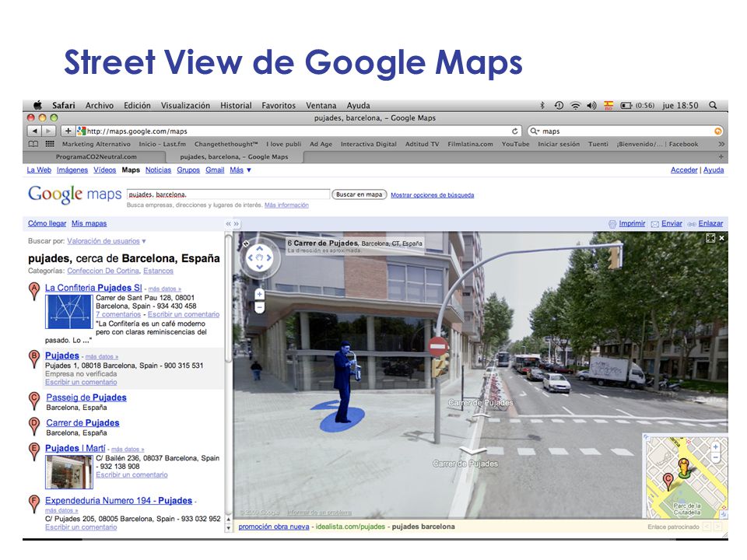Open Spotlight search magnifier
Image resolution: width=747 pixels, height=560 pixels.
coord(713,105)
